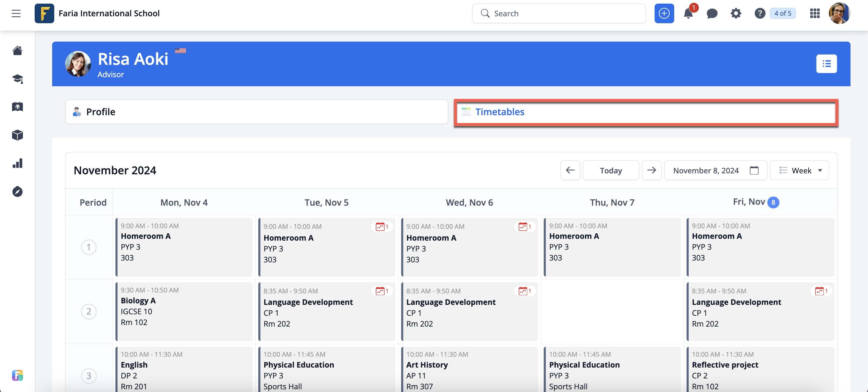Screen dimensions: 868x392
Task: Click the compass explore sidebar icon
Action: 17,192
